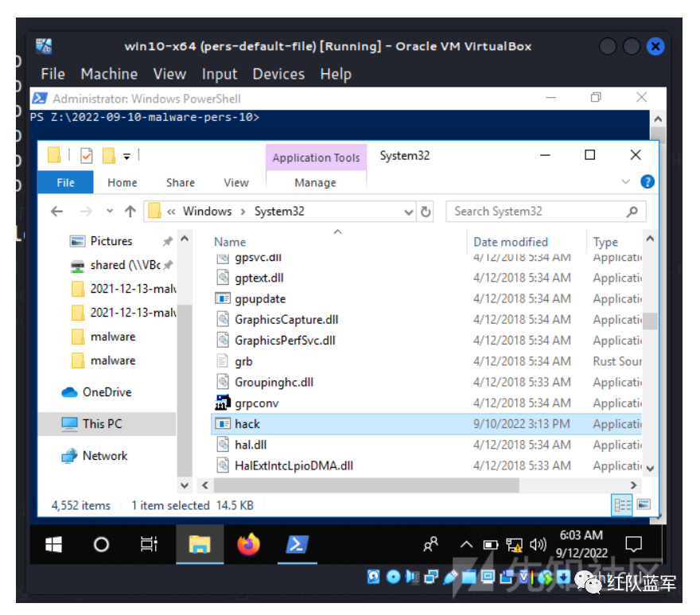The image size is (700, 615).
Task: Select the gptext.dll file
Action: pyautogui.click(x=259, y=278)
